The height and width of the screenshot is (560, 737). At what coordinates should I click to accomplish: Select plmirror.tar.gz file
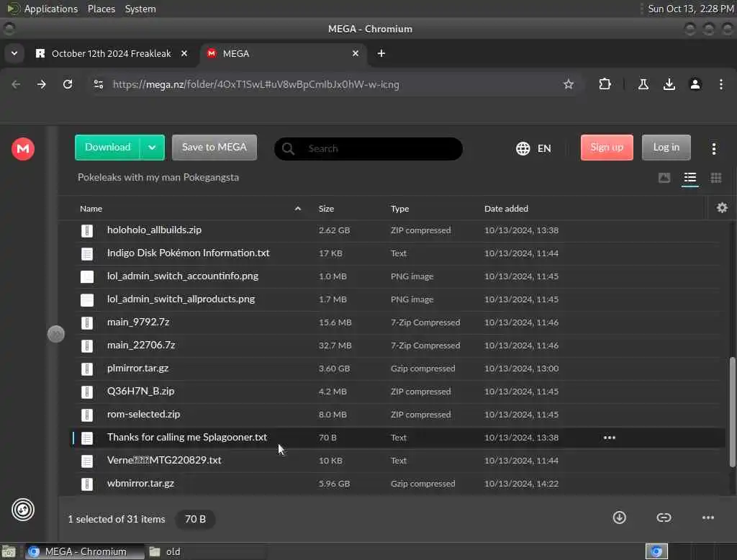pos(397,369)
